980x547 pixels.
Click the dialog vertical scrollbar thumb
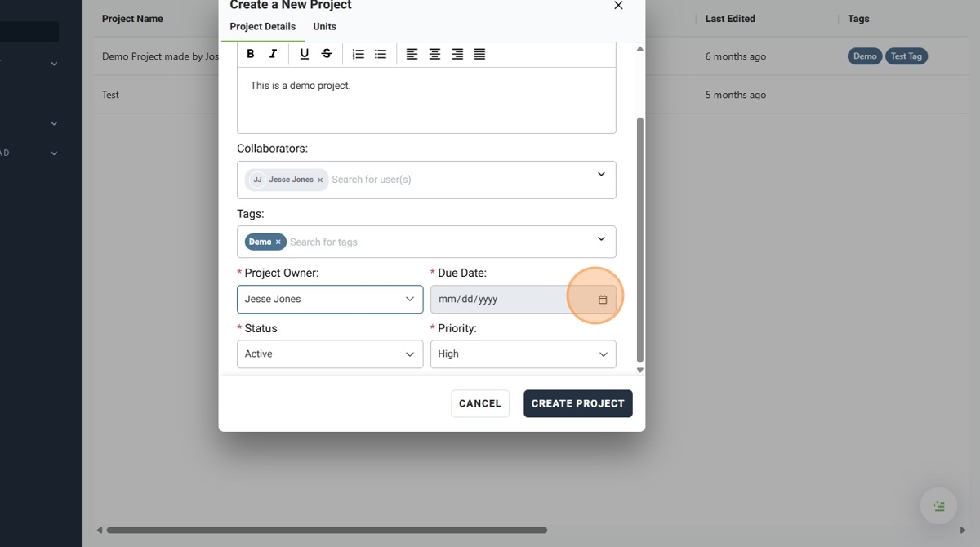point(640,240)
